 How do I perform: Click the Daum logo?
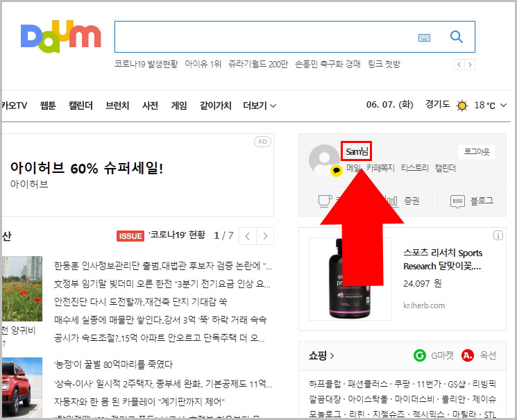60,36
